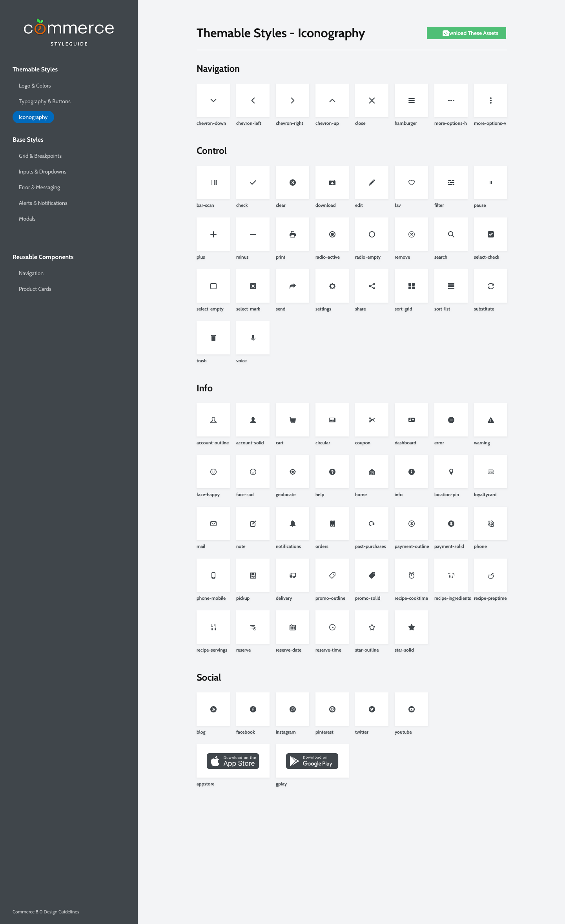Click the fav heart icon

(x=412, y=183)
